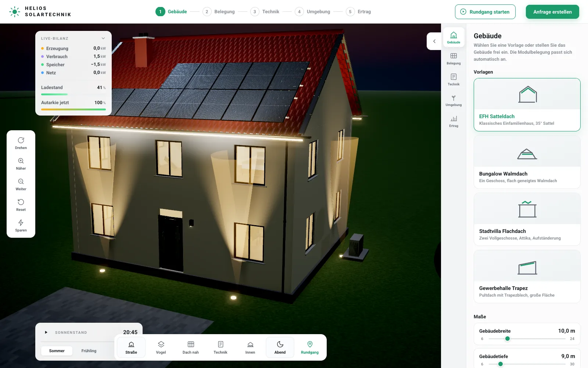Play the Sonnenstand animation
Screen dimensions: 588x368
click(x=46, y=332)
